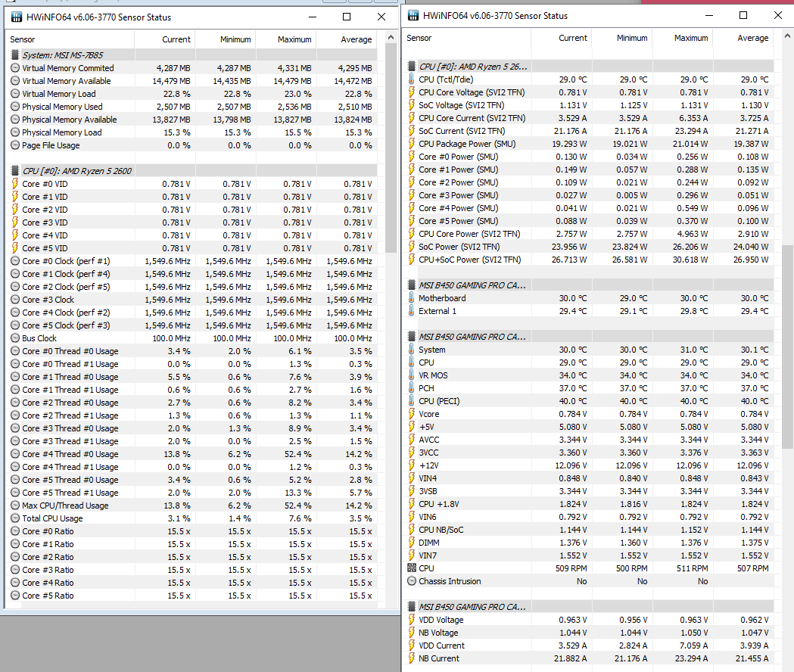Click the clock icon beside Bus Clock
The width and height of the screenshot is (794, 672).
pyautogui.click(x=15, y=338)
